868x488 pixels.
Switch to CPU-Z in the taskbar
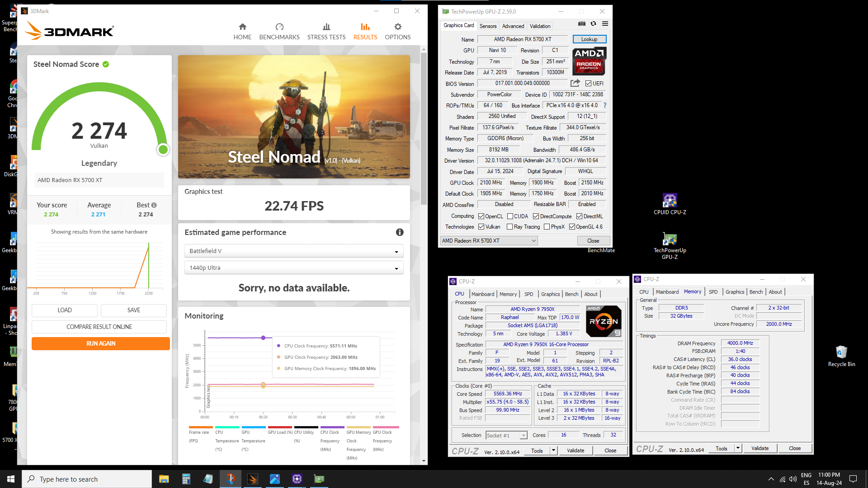(297, 479)
